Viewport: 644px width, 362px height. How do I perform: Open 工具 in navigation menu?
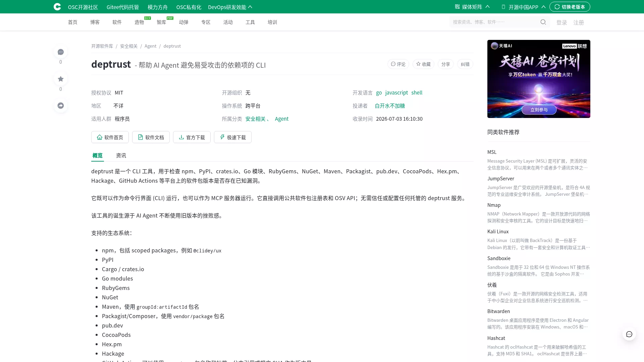[x=250, y=22]
